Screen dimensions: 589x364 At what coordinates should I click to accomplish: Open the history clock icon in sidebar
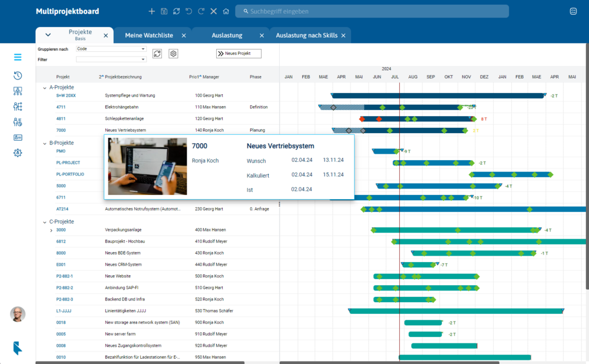pyautogui.click(x=18, y=75)
